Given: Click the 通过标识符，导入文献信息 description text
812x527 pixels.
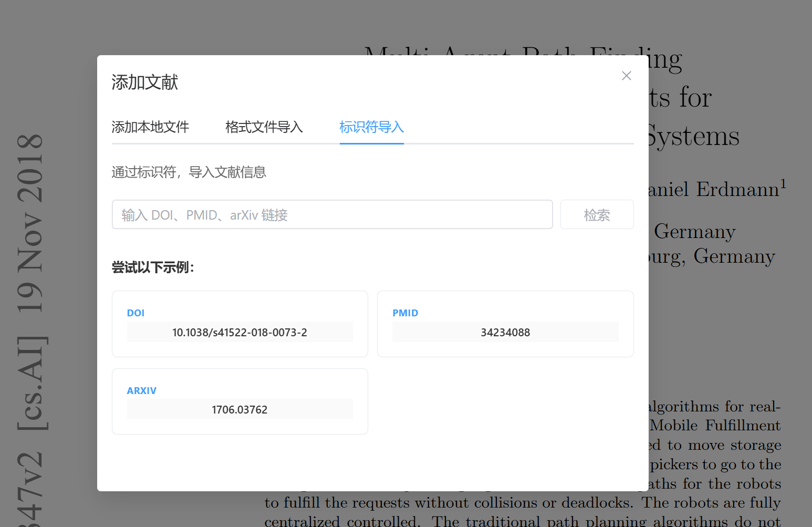Looking at the screenshot, I should click(189, 172).
